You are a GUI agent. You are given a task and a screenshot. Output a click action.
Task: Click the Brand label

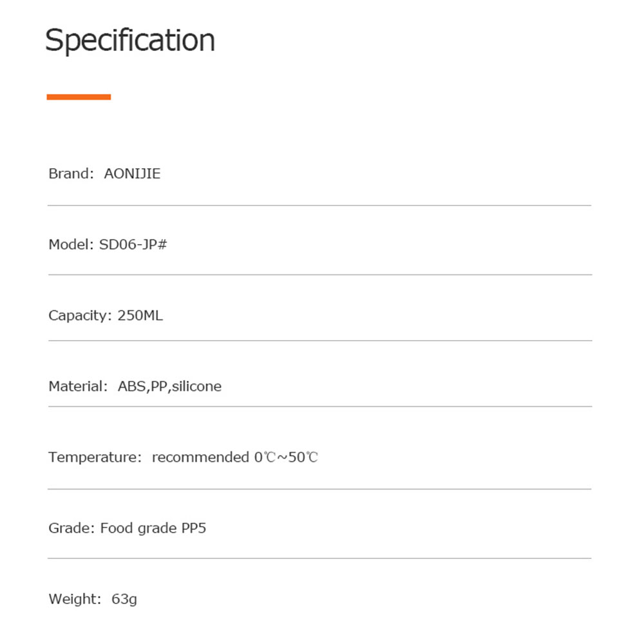click(x=70, y=174)
